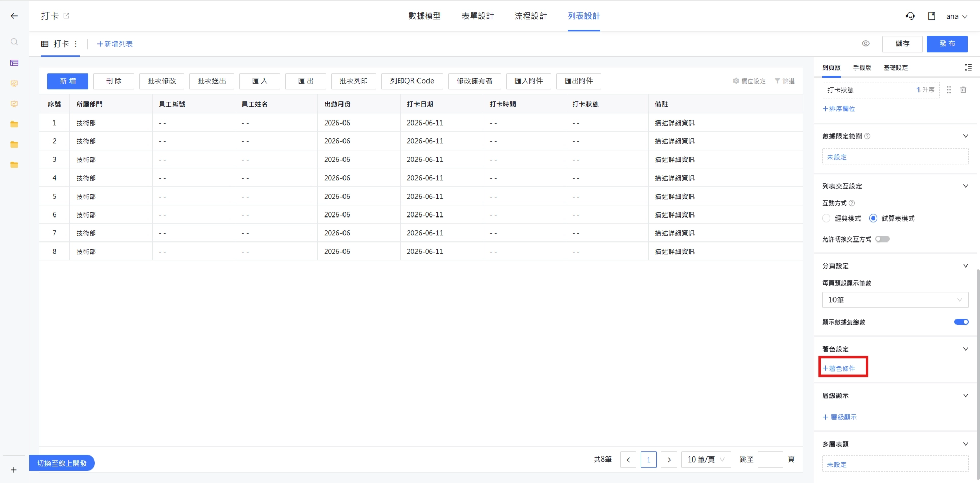Collapse the 分頁設定 section
The height and width of the screenshot is (483, 980).
966,265
